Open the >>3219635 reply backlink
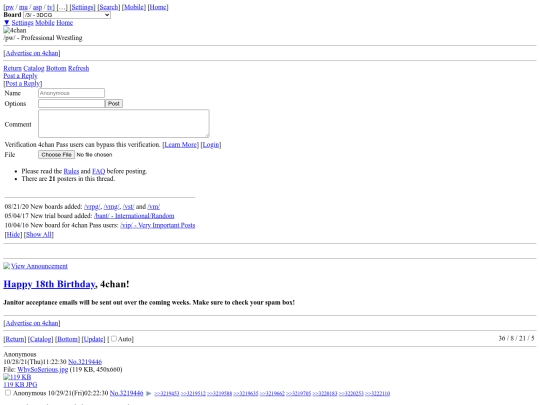The height and width of the screenshot is (405, 540). pos(246,393)
